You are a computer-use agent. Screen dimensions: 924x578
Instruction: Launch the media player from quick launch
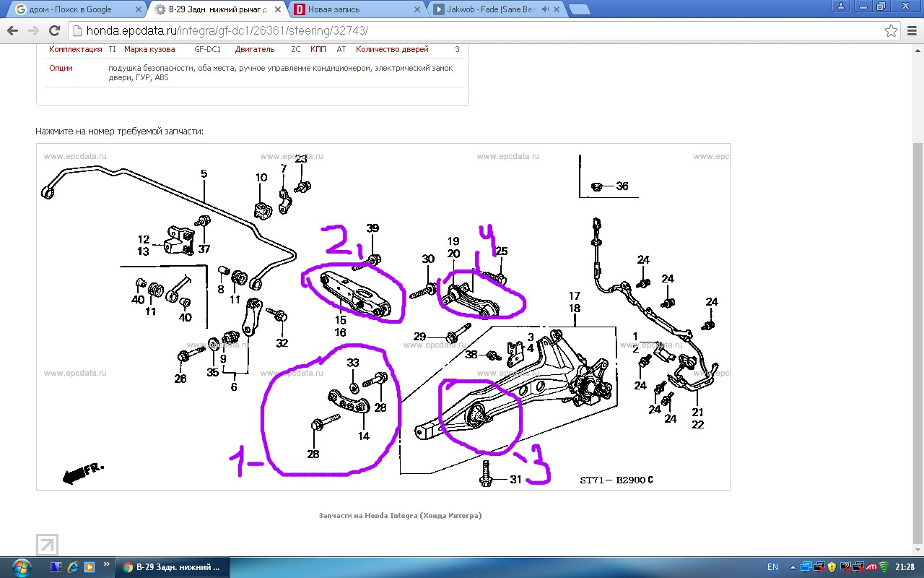tap(90, 567)
